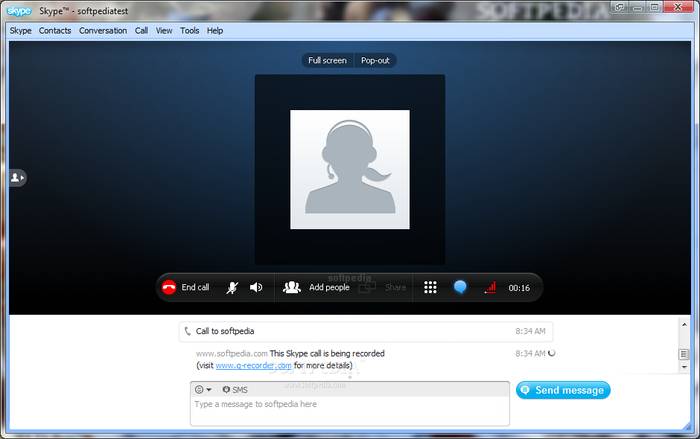Open the Tools menu
Screen dimensions: 700x439
(x=190, y=31)
